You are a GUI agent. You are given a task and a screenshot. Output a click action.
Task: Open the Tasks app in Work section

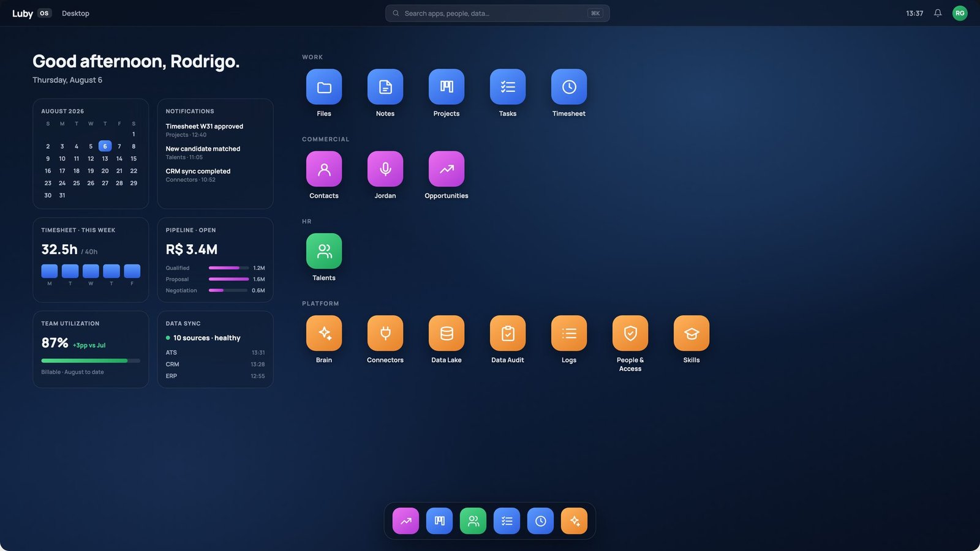[508, 87]
